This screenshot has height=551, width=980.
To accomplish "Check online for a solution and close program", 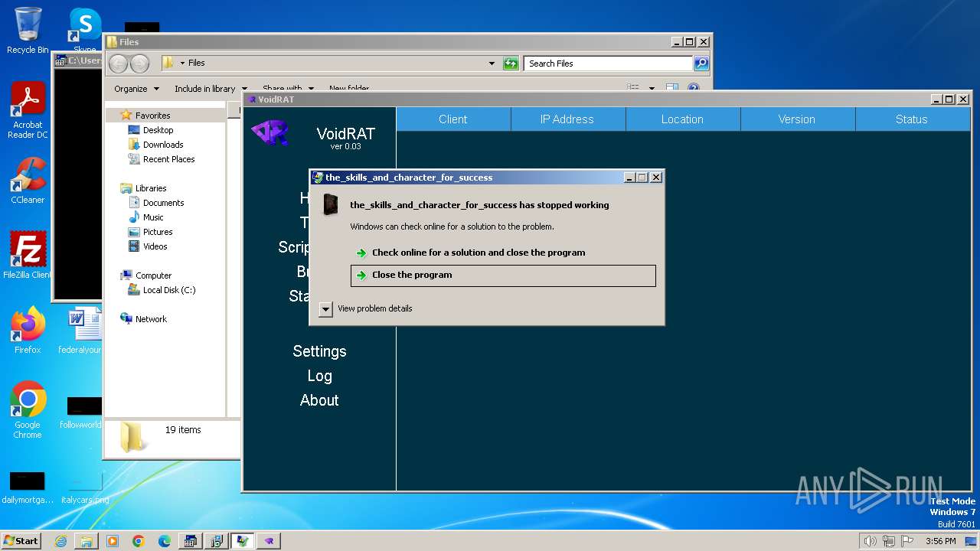I will coord(503,253).
